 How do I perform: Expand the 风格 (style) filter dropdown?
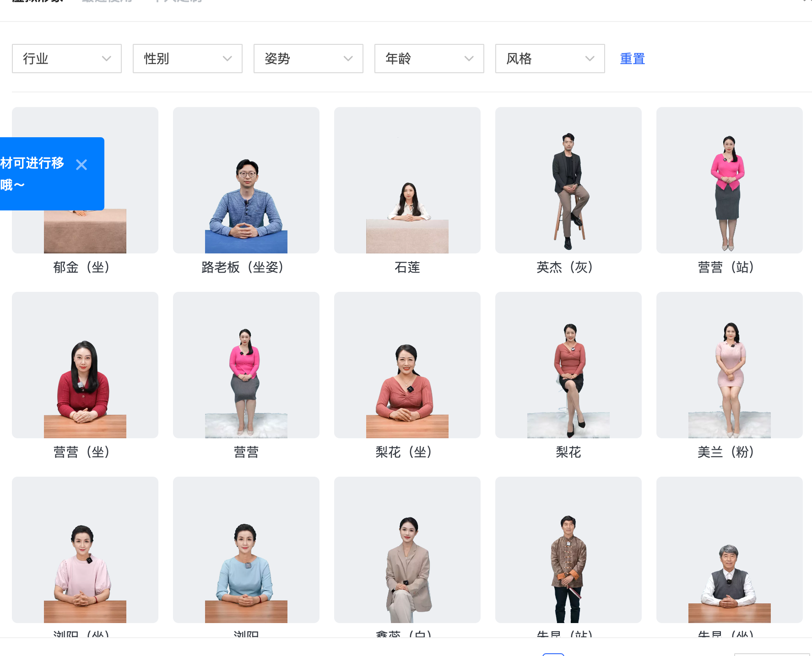tap(550, 59)
